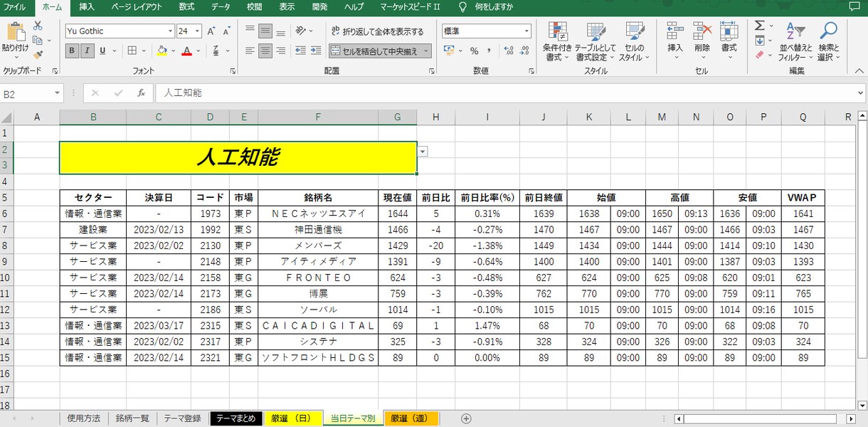This screenshot has height=427, width=868.
Task: Click the increase indent icon
Action: coord(315,51)
